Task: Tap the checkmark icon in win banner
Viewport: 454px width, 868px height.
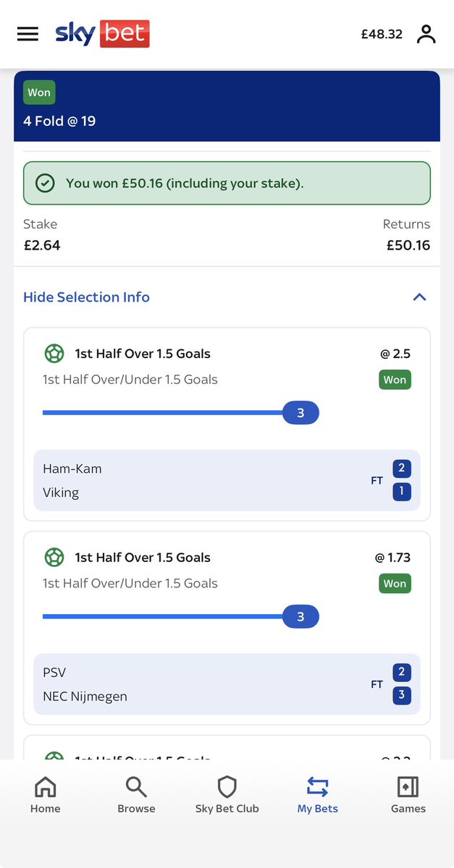Action: coord(45,183)
